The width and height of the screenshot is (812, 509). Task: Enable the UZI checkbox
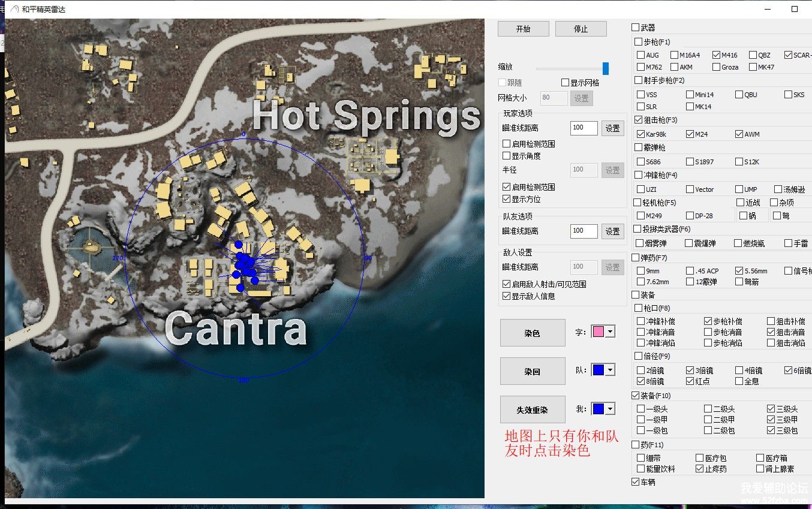[x=641, y=189]
